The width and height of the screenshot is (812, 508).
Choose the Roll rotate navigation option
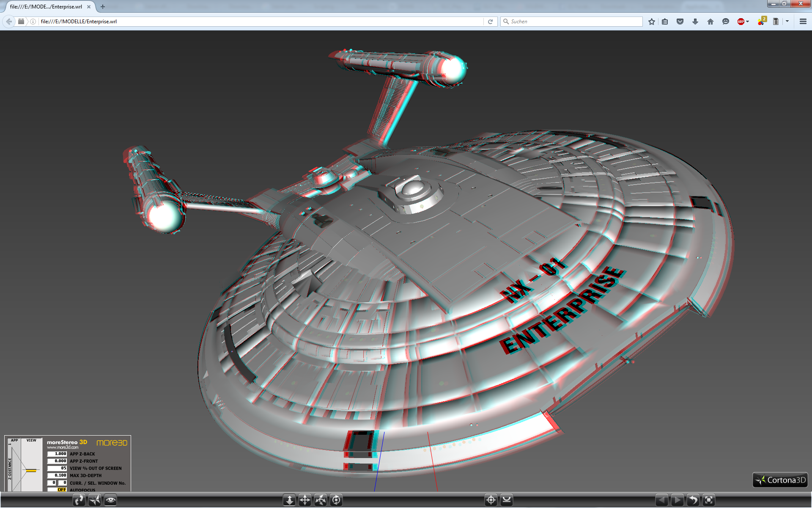point(336,500)
